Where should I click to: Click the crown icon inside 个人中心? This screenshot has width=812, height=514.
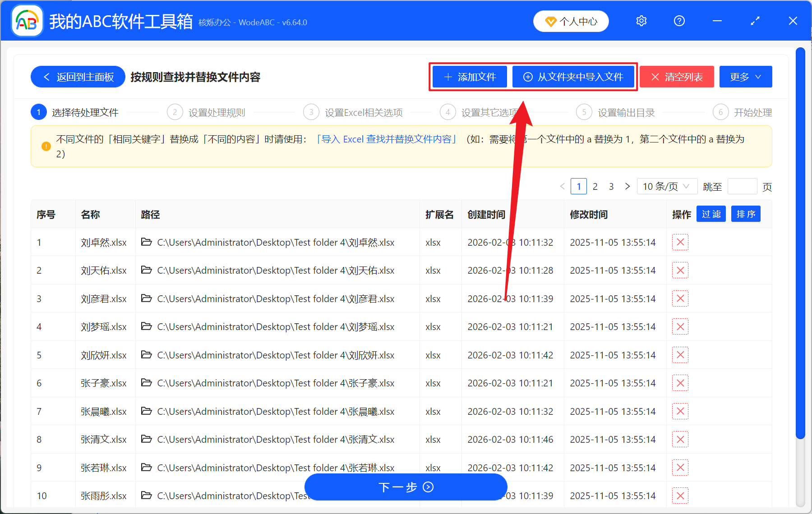[550, 21]
